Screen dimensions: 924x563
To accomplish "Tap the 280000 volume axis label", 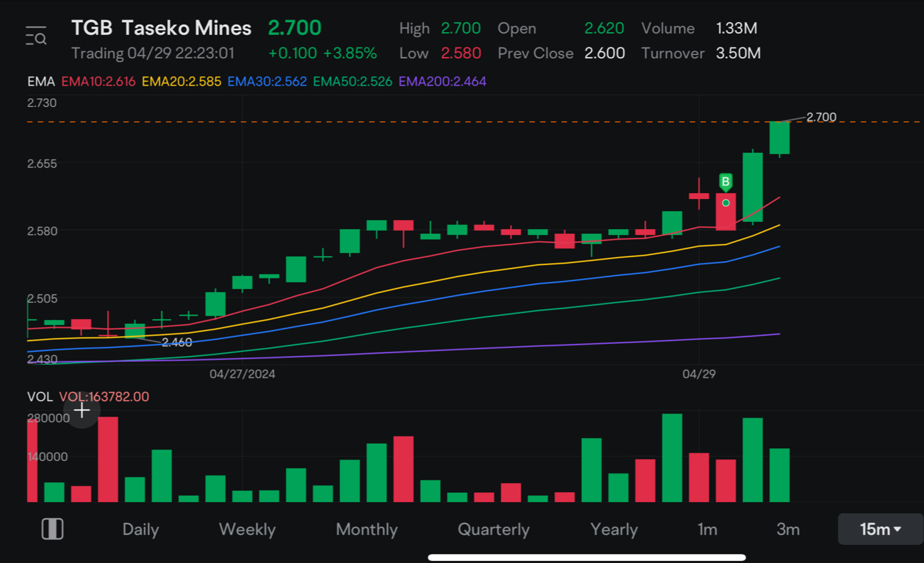I will tap(48, 418).
